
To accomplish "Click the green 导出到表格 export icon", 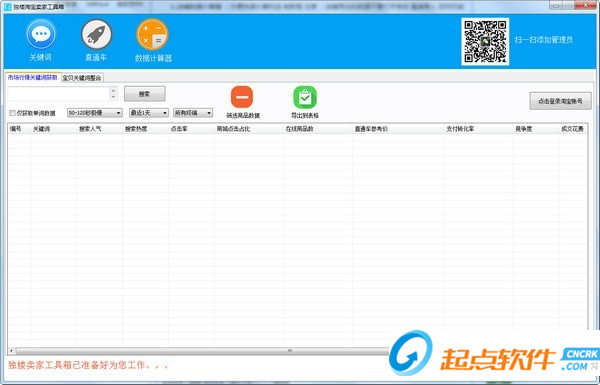I will tap(305, 97).
